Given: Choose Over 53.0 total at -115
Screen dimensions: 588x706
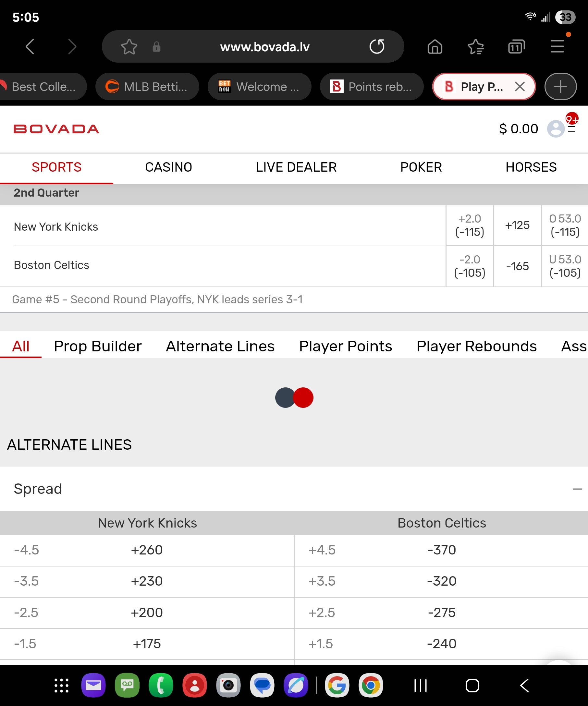Looking at the screenshot, I should click(x=565, y=225).
